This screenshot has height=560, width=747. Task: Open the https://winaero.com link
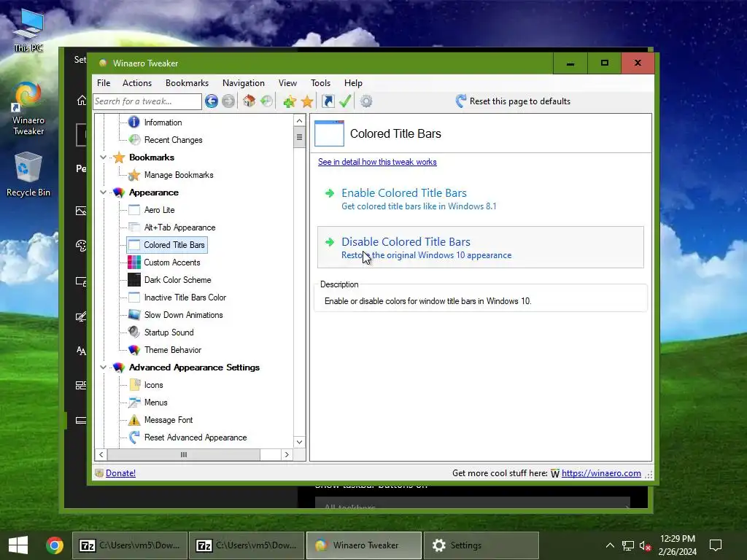[x=601, y=472]
